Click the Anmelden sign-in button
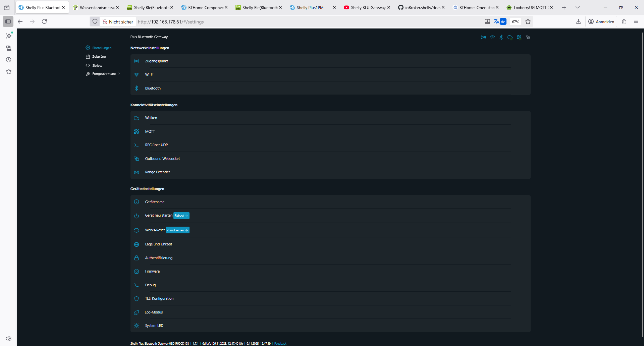The image size is (644, 346). (x=601, y=21)
